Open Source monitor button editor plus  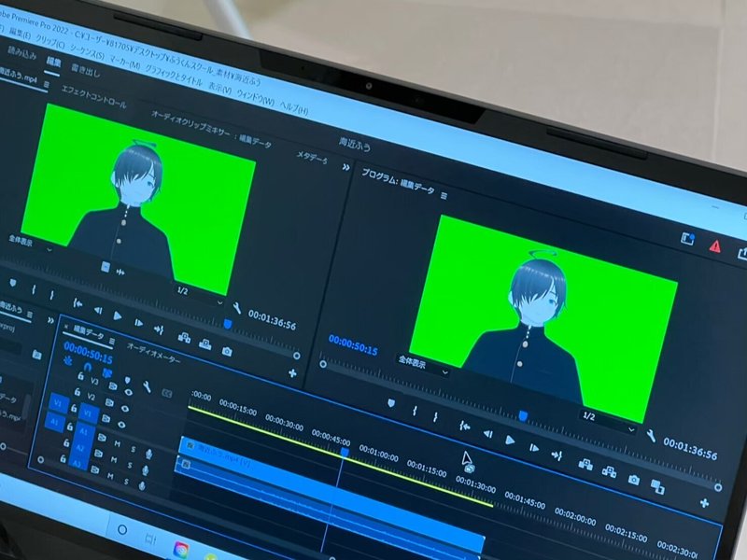(x=292, y=373)
